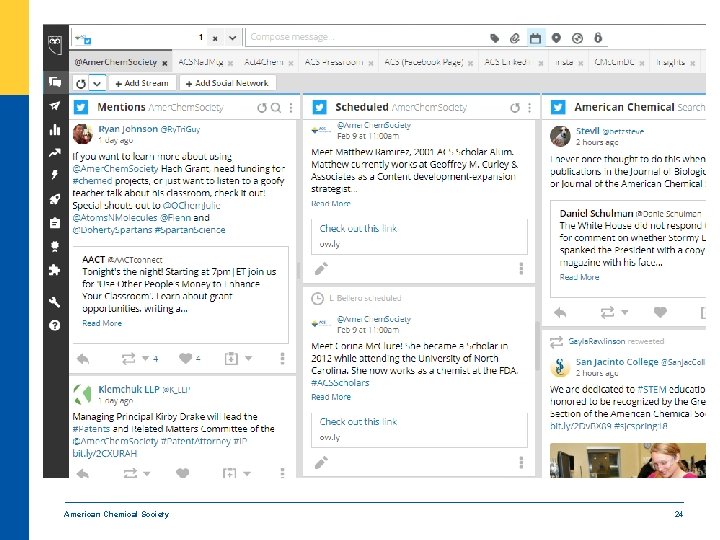Close the @AmerChemSociety tab
720x540 pixels.
point(164,63)
